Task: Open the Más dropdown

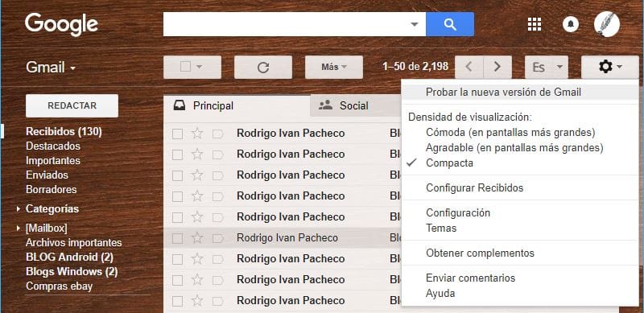Action: tap(334, 67)
